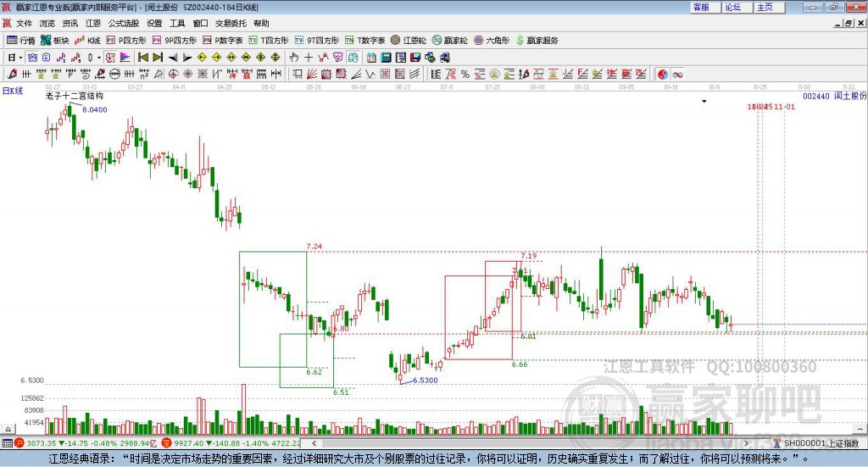Open the 公式选股 menu
The width and height of the screenshot is (868, 467).
(124, 23)
